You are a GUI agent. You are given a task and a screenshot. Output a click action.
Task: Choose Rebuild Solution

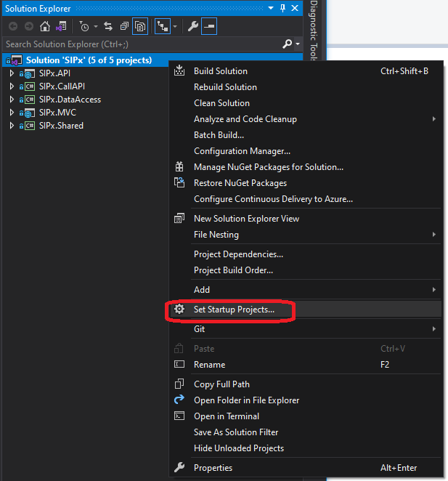click(306, 87)
